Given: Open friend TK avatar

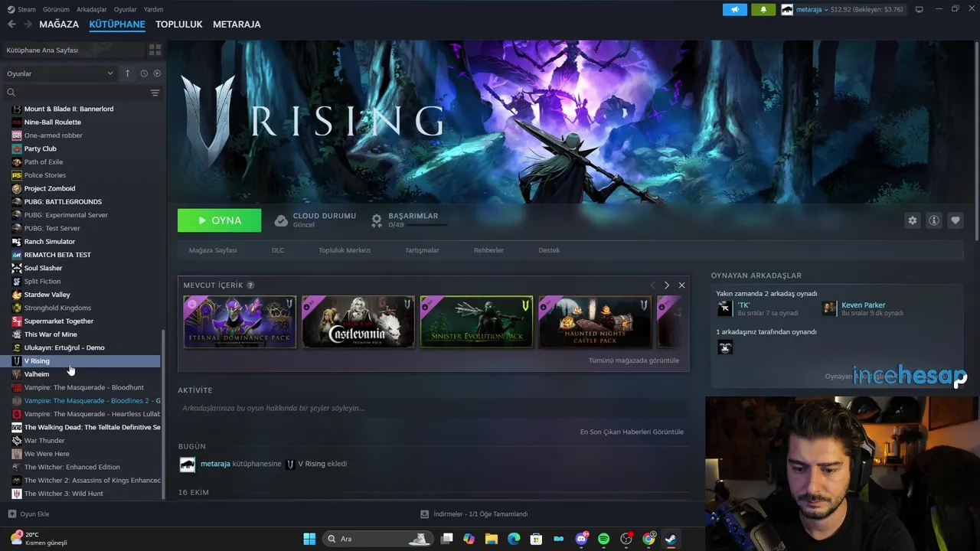Looking at the screenshot, I should (725, 308).
